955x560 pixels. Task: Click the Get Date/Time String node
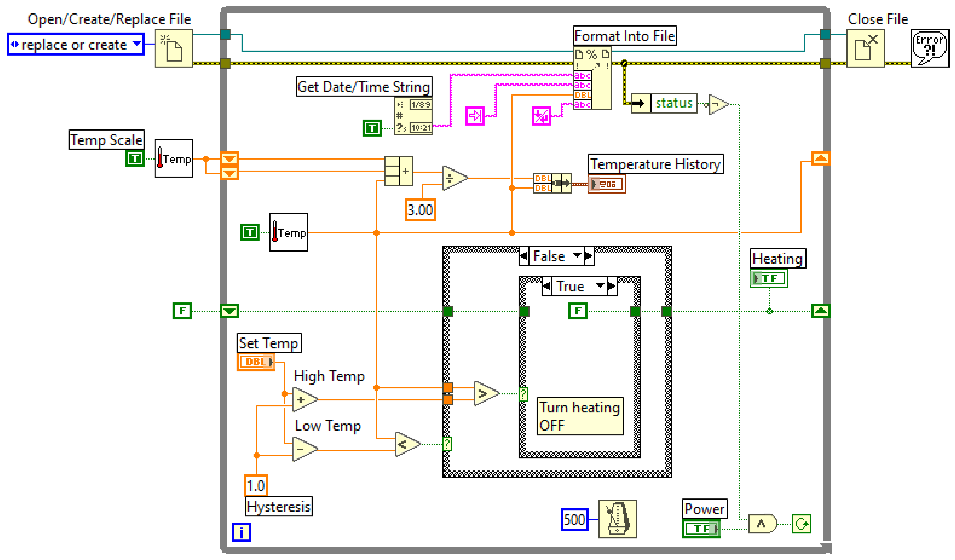413,116
